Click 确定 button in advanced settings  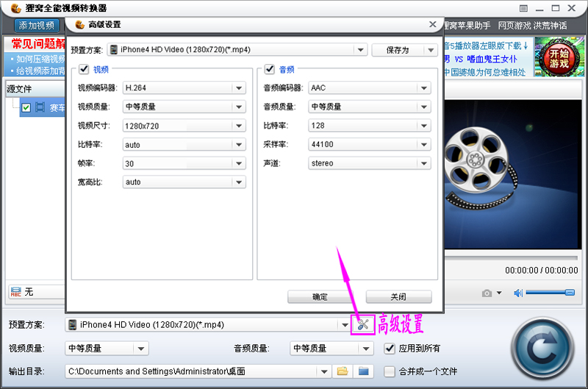pyautogui.click(x=320, y=297)
